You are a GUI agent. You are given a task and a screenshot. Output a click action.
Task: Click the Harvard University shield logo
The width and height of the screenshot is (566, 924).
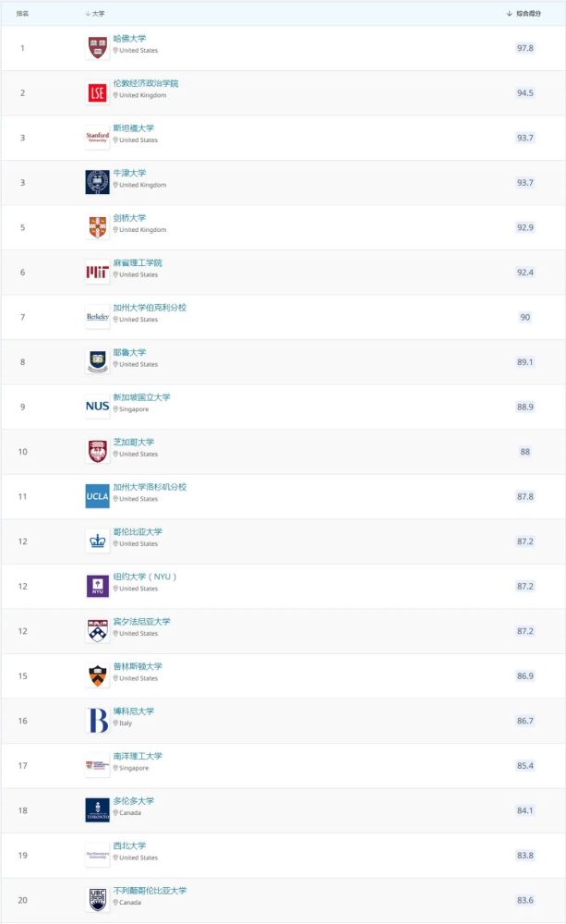pyautogui.click(x=97, y=48)
